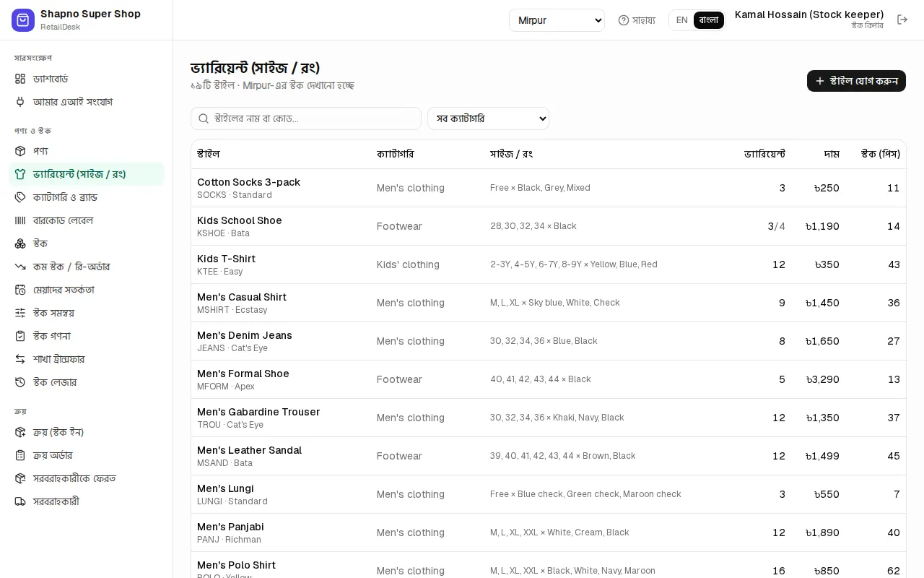
Task: Go to কম স্টক / রি-অর্ডার page
Action: [87, 267]
